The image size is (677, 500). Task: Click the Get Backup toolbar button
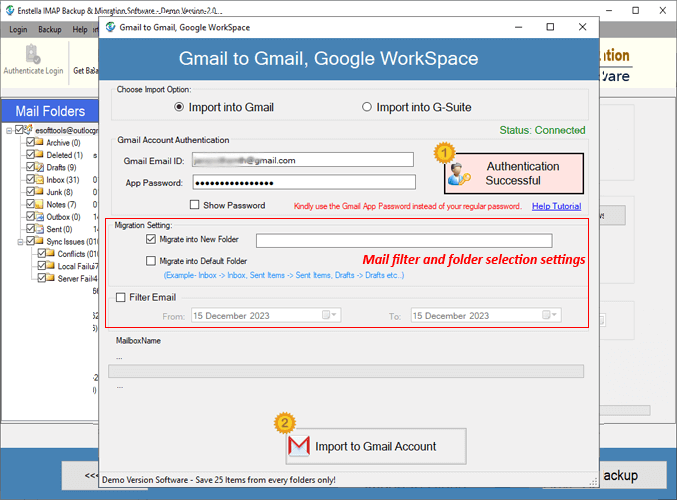point(85,70)
